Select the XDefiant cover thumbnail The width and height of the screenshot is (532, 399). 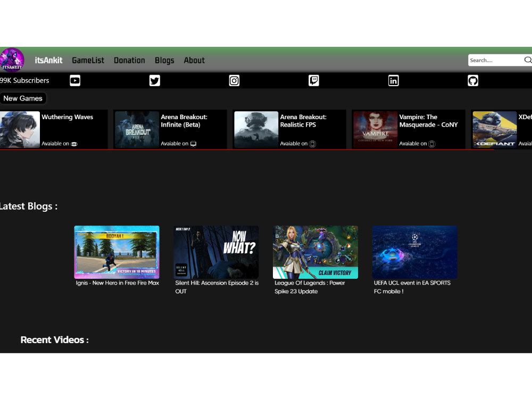point(495,130)
